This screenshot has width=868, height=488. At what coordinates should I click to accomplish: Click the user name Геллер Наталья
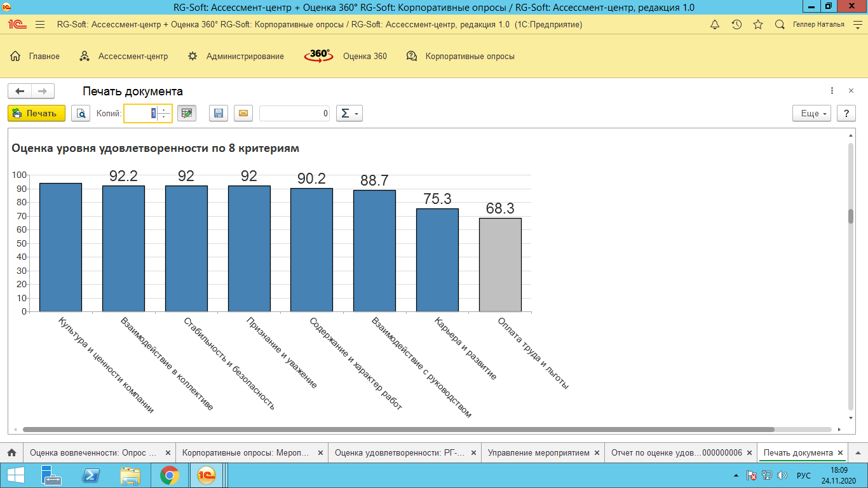point(819,25)
